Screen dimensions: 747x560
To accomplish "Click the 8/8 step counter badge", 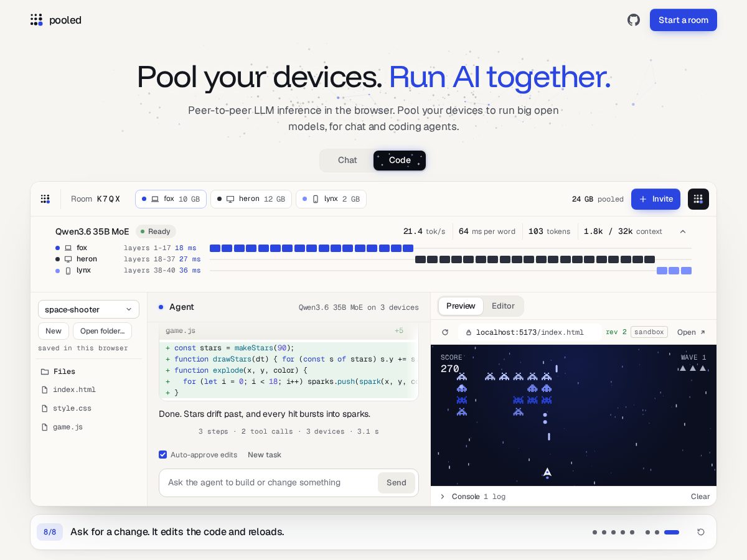I will coord(50,532).
